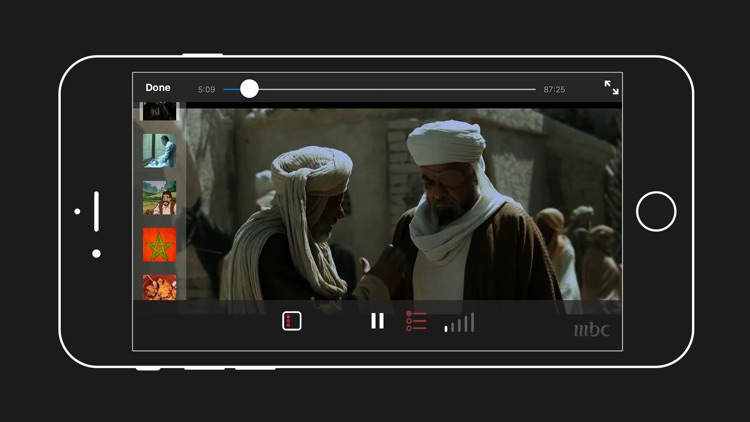The width and height of the screenshot is (750, 422).
Task: Tap the Done button
Action: 158,88
